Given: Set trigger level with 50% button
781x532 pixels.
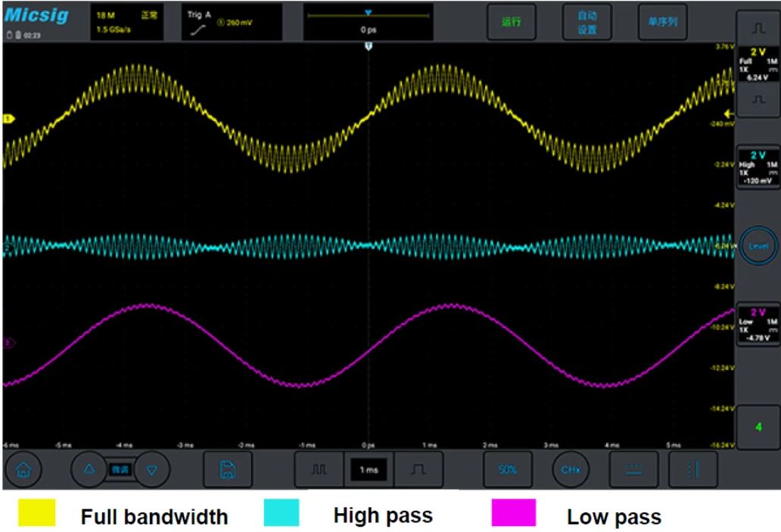Looking at the screenshot, I should (506, 471).
